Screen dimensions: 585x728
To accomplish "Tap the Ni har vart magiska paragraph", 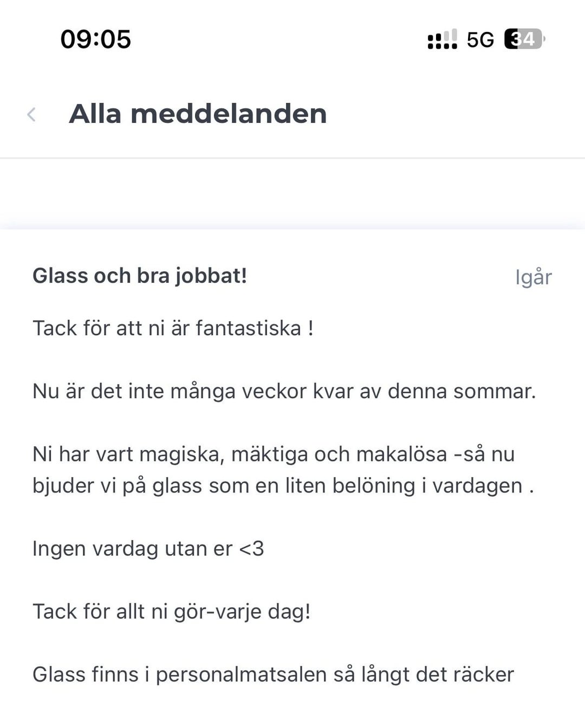I will (x=283, y=470).
